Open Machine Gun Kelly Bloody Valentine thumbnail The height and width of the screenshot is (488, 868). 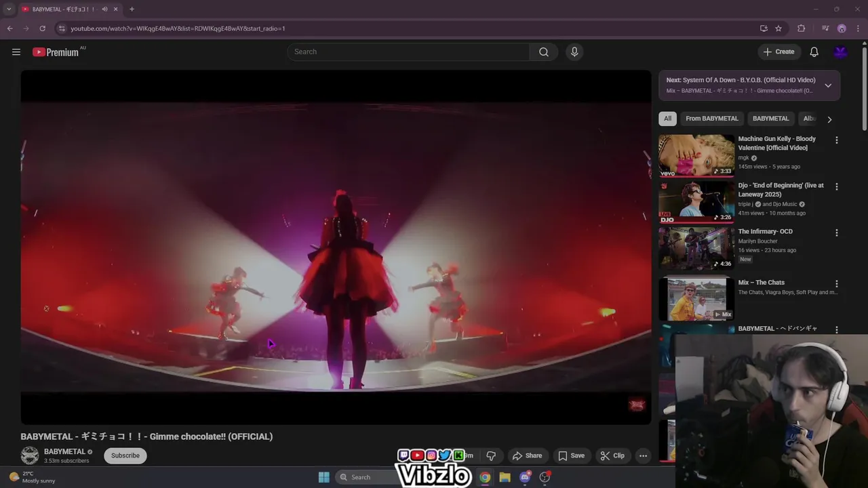pos(696,155)
